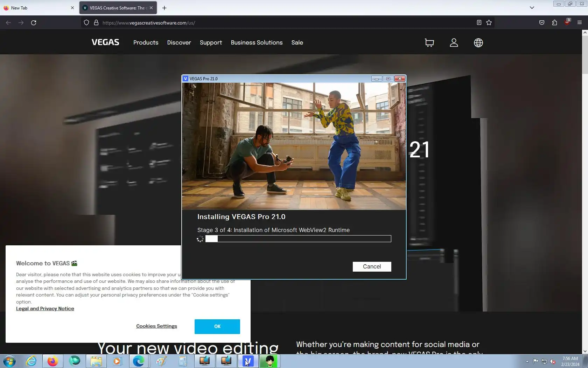
Task: Cancel the VEGAS Pro 21.0 installation
Action: click(372, 266)
